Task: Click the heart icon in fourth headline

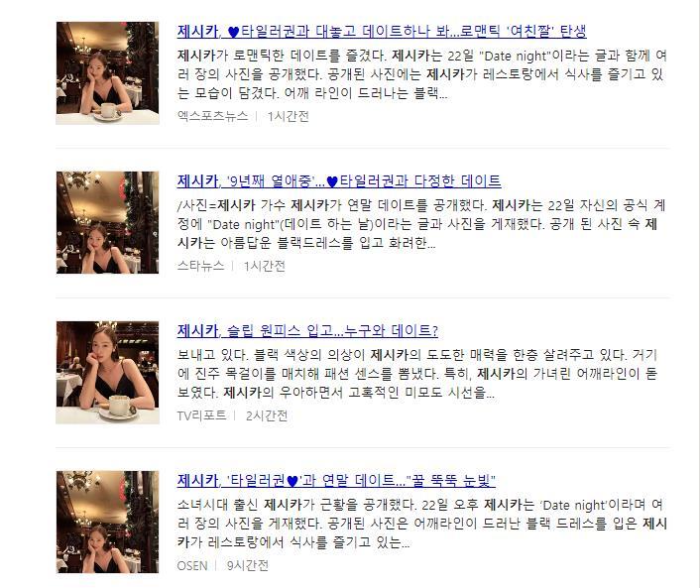Action: pyautogui.click(x=292, y=481)
